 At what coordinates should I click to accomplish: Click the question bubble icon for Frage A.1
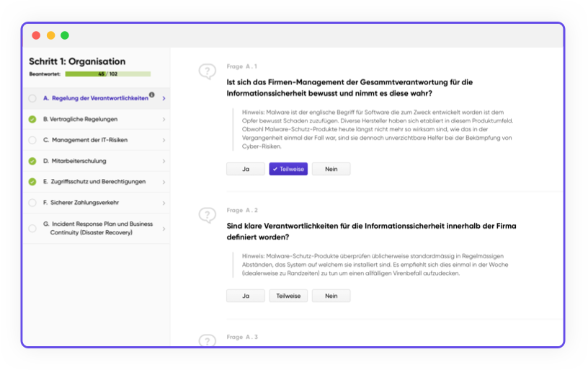pos(208,71)
